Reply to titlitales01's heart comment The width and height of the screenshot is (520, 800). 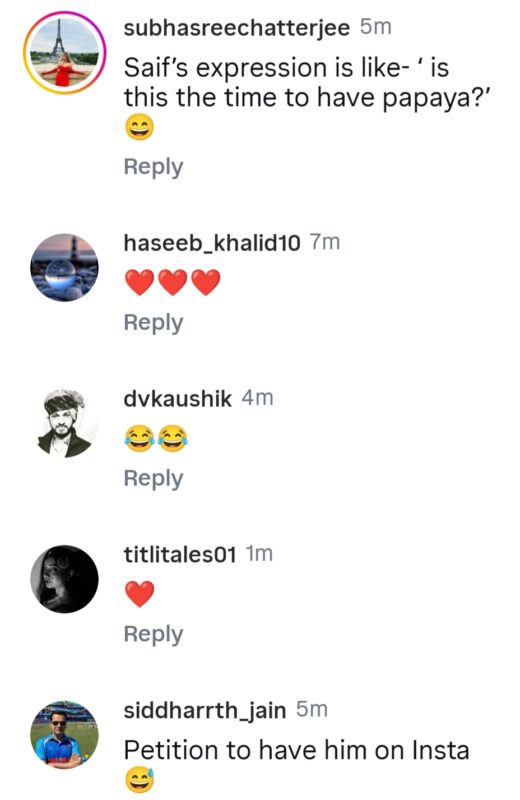pyautogui.click(x=153, y=635)
